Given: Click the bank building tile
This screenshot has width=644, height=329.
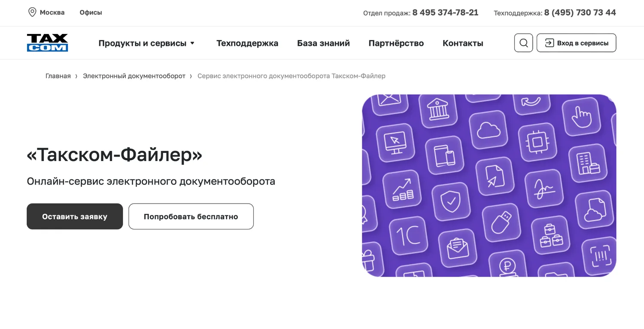Looking at the screenshot, I should coord(438,110).
